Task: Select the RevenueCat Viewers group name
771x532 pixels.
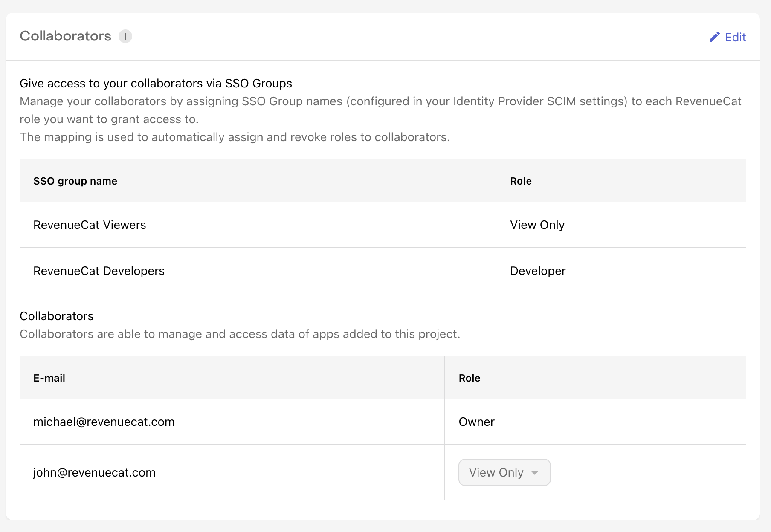Action: pos(90,225)
